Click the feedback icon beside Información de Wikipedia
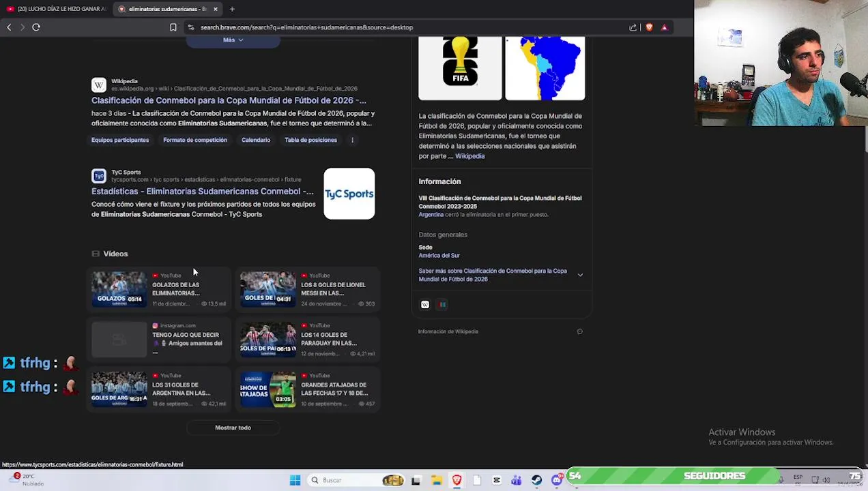 tap(580, 331)
